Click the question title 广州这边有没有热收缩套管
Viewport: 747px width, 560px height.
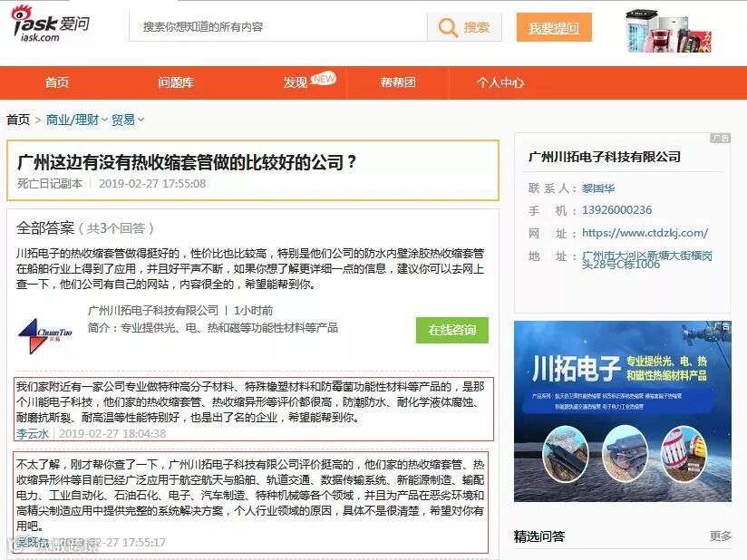point(186,162)
